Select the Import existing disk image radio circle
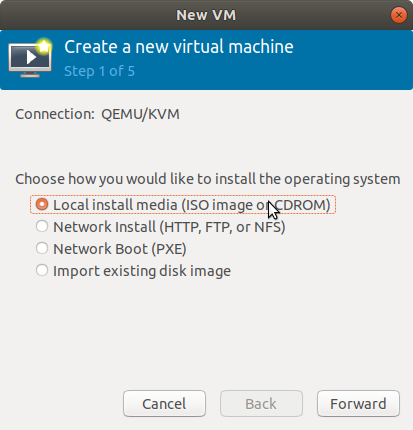Image resolution: width=413 pixels, height=430 pixels. 42,270
